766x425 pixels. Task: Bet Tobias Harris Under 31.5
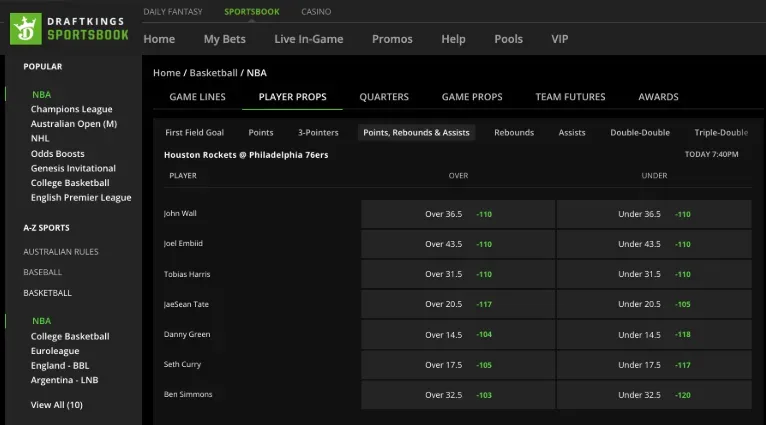654,274
